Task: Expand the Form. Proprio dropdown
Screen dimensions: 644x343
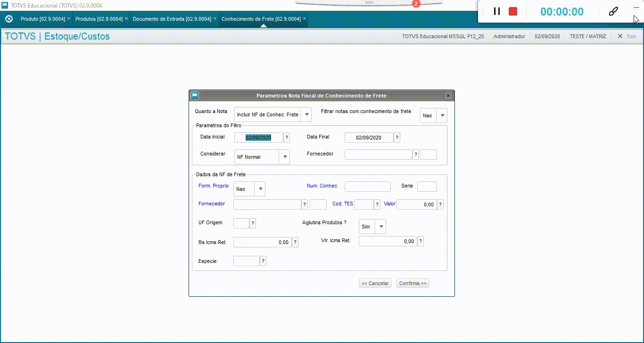Action: [260, 189]
